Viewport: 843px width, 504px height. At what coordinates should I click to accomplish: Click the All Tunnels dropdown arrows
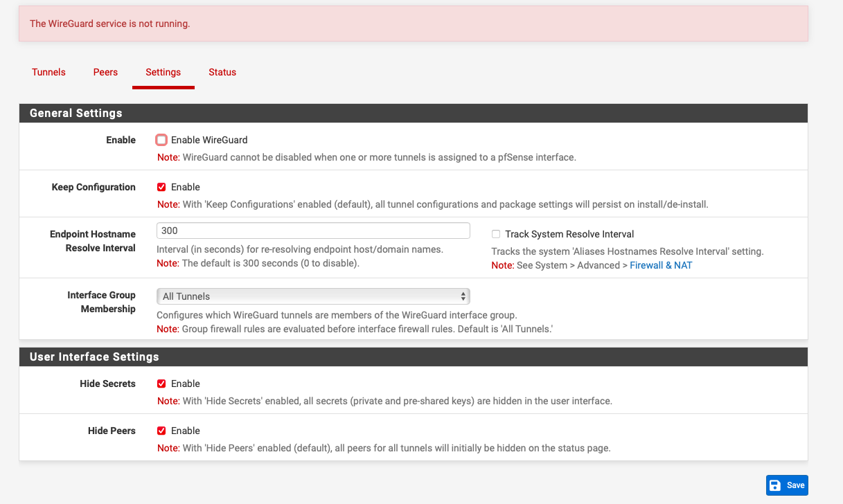click(x=463, y=296)
